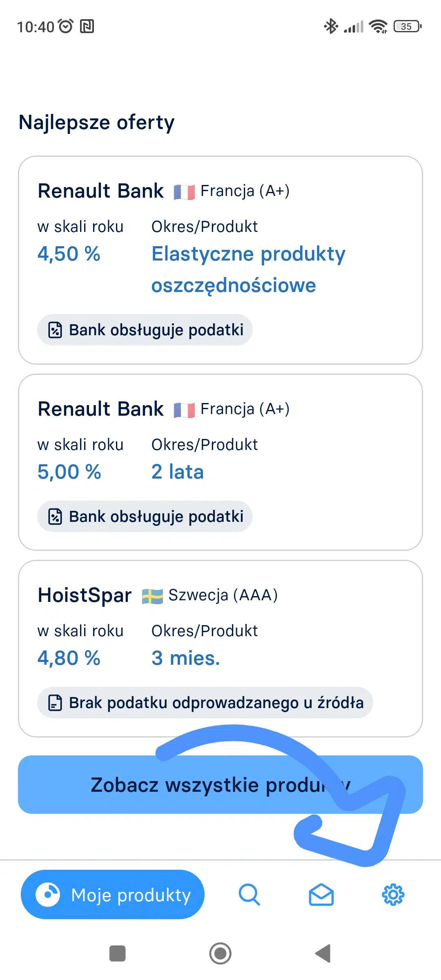Tap the Brak podatku odprowadzanego u źródła tag
Screen dimensions: 441x980
coord(205,703)
